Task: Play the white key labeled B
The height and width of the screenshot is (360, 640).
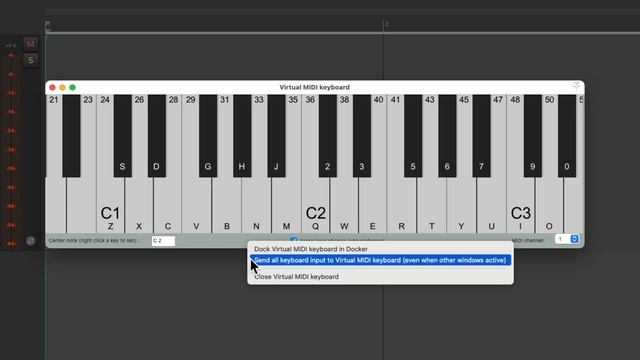Action: (x=227, y=206)
